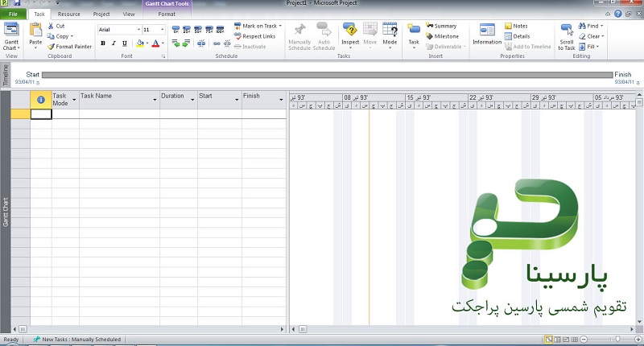Viewport: 644px width, 346px height.
Task: Link selected tasks with chain icon
Action: (x=217, y=43)
